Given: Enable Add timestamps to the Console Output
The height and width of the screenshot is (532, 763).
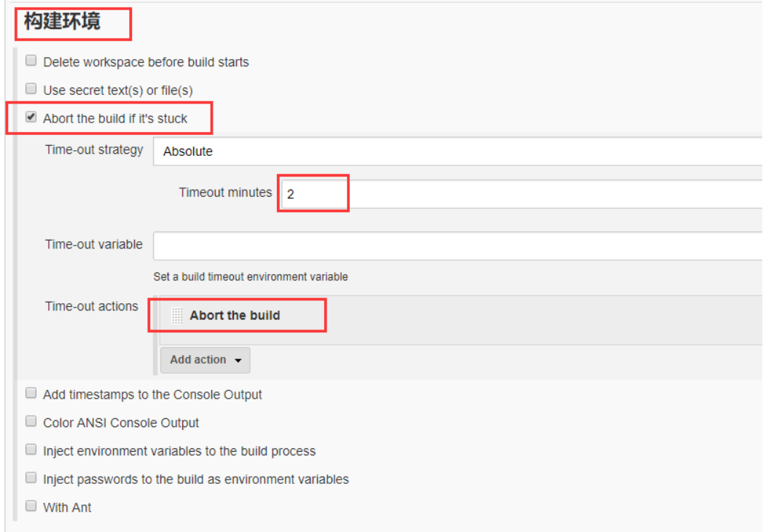Looking at the screenshot, I should click(x=31, y=394).
